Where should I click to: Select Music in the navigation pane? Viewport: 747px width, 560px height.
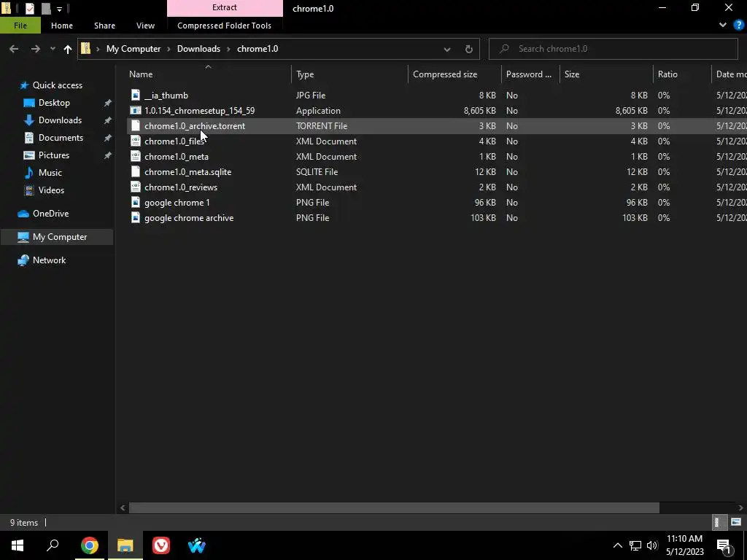click(50, 173)
